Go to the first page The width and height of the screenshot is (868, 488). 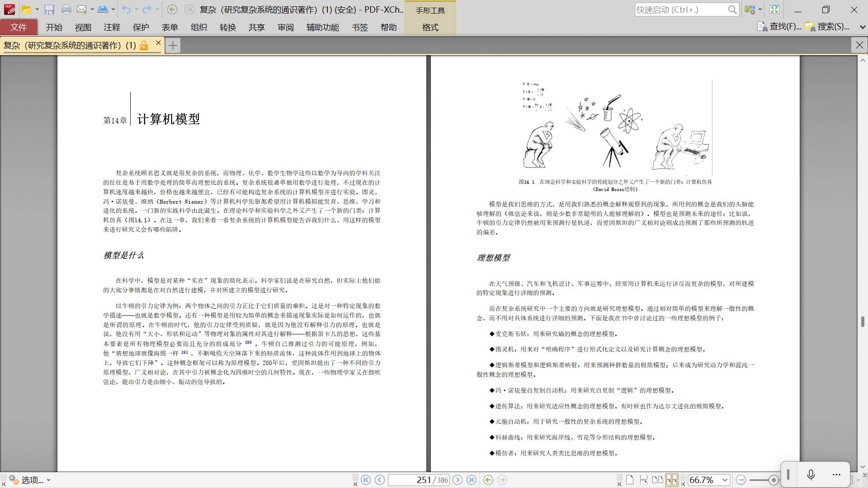[x=366, y=480]
